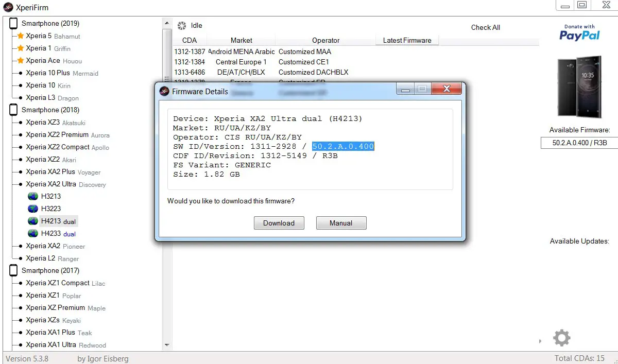This screenshot has height=364, width=618.
Task: Select Xperia XA1 Plus Teak
Action: point(59,333)
